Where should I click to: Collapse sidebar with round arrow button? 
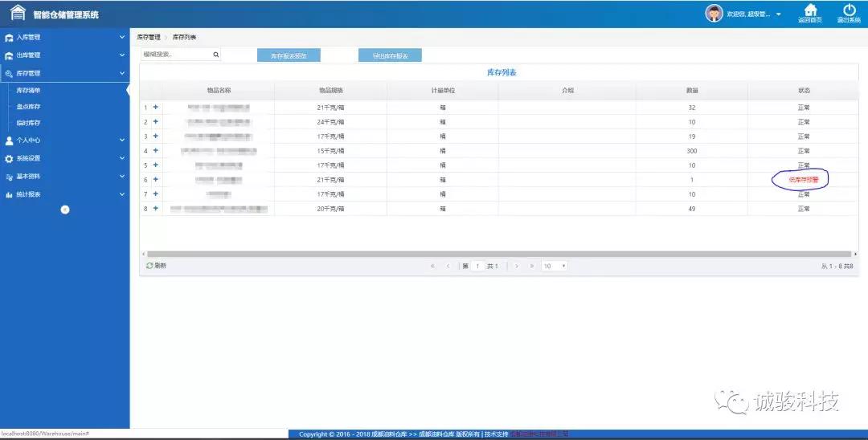[65, 210]
